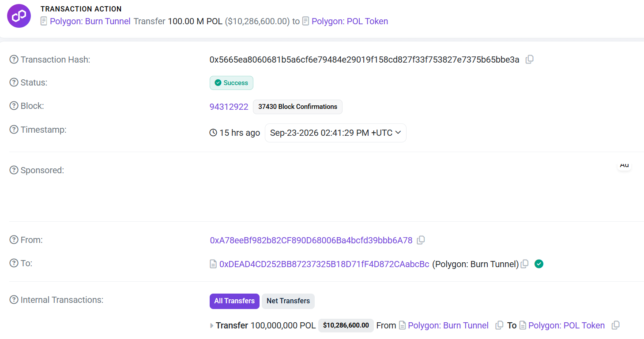
Task: Click help icon next to Sponsored
Action: (x=14, y=170)
